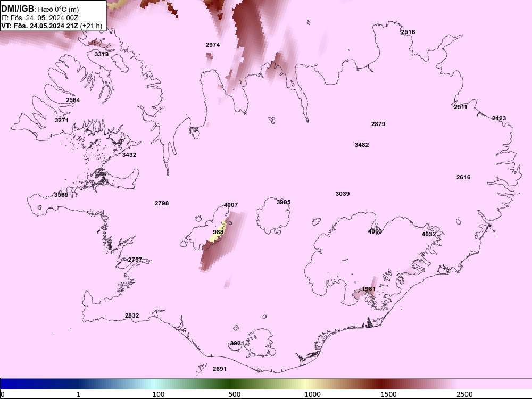
Task: Click the valid time line "VT: Fös. 24.05.2024 21Z"
Action: pyautogui.click(x=40, y=26)
